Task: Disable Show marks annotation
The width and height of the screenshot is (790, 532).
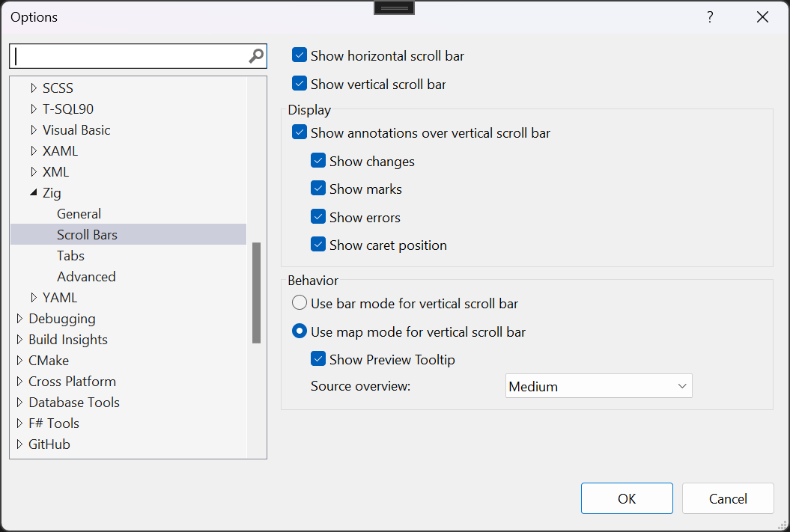Action: 318,189
